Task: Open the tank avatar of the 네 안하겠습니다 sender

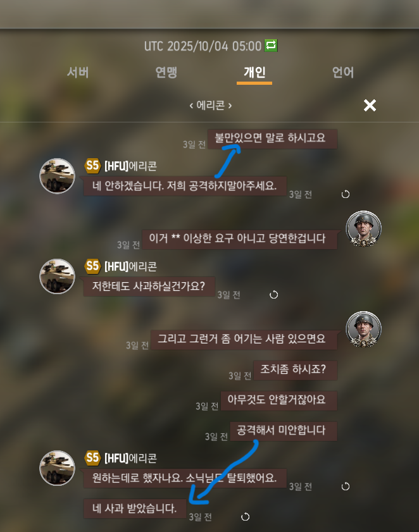Action: (x=57, y=176)
